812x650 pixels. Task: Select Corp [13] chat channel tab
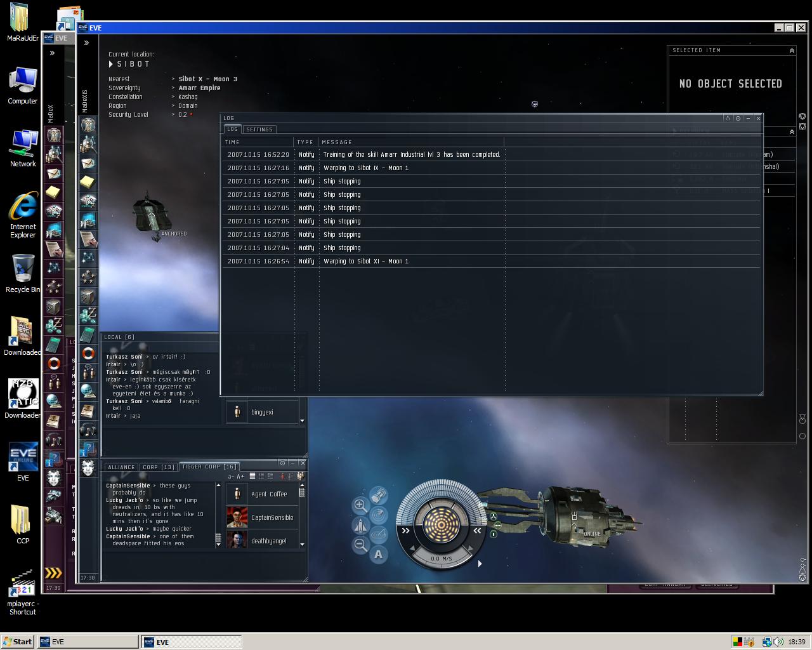(x=158, y=467)
